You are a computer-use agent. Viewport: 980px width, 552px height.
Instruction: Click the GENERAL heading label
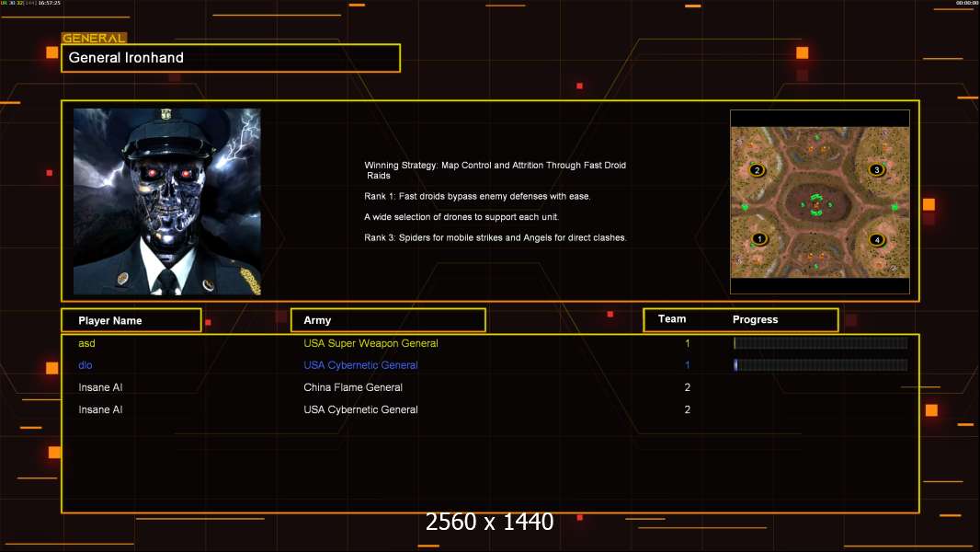pos(94,38)
